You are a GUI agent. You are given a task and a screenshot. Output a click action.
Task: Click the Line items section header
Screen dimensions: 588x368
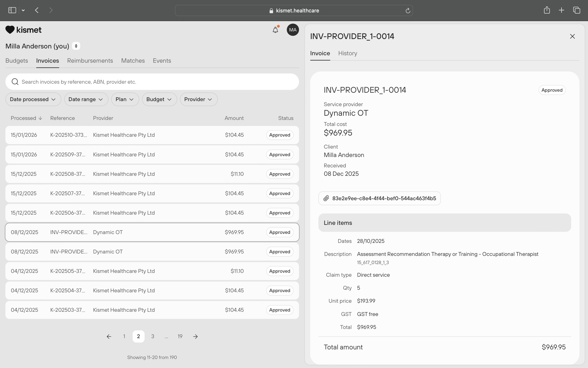[x=445, y=223]
